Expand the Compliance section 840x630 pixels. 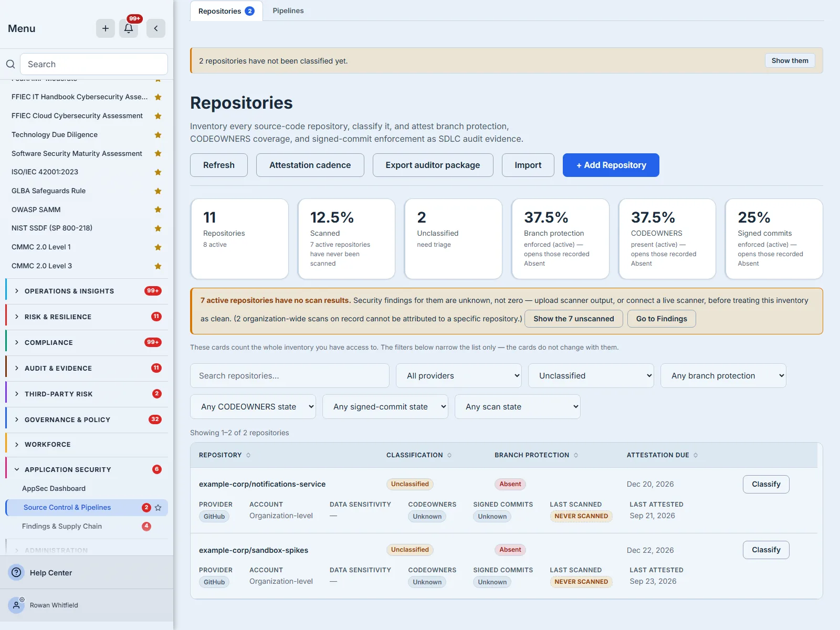(x=87, y=342)
